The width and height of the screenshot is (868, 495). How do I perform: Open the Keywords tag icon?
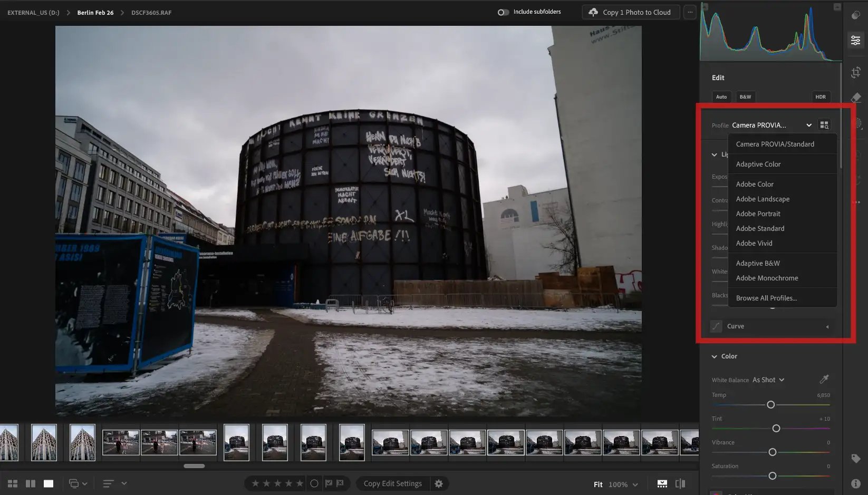(x=855, y=459)
